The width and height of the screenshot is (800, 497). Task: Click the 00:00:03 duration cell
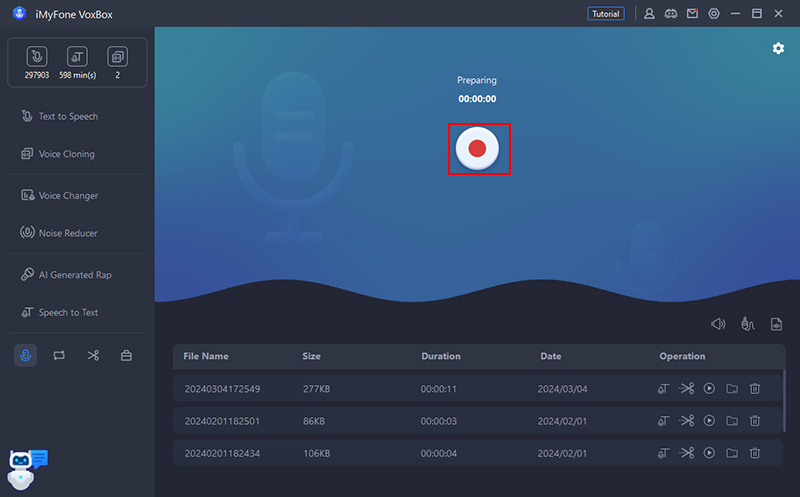point(438,421)
